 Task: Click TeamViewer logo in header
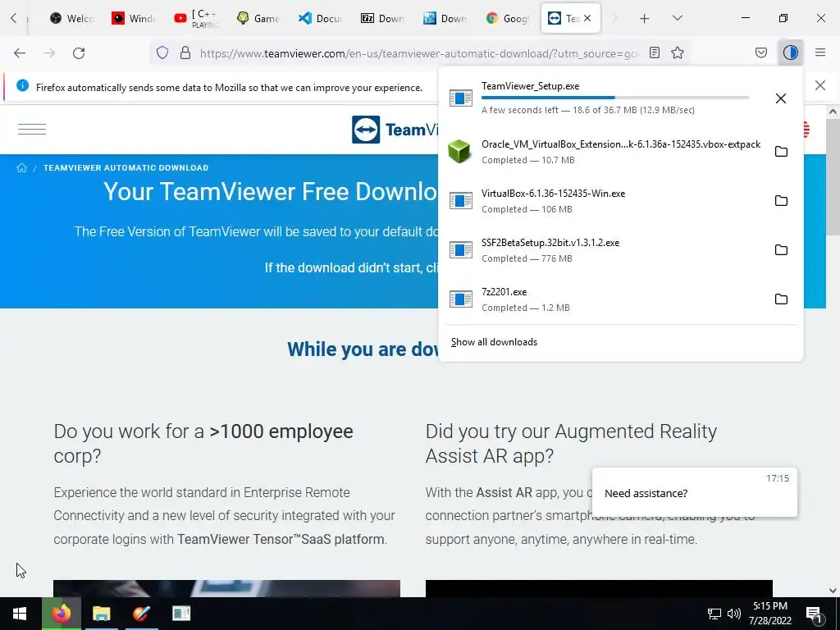pos(395,129)
